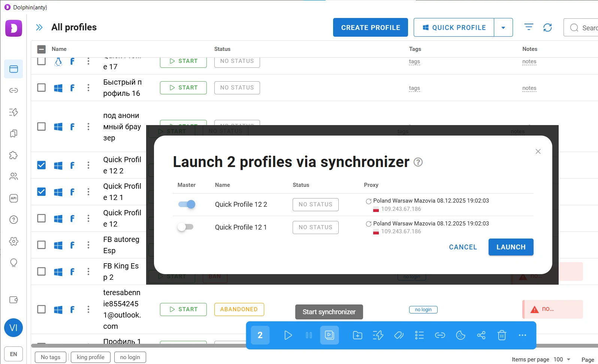Click CANCEL in the synchronizer dialog

coord(463,247)
